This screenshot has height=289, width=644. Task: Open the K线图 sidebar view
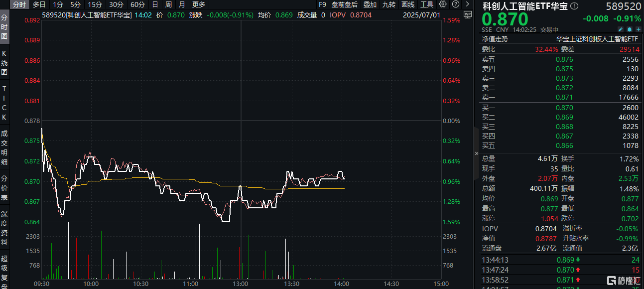pos(4,63)
